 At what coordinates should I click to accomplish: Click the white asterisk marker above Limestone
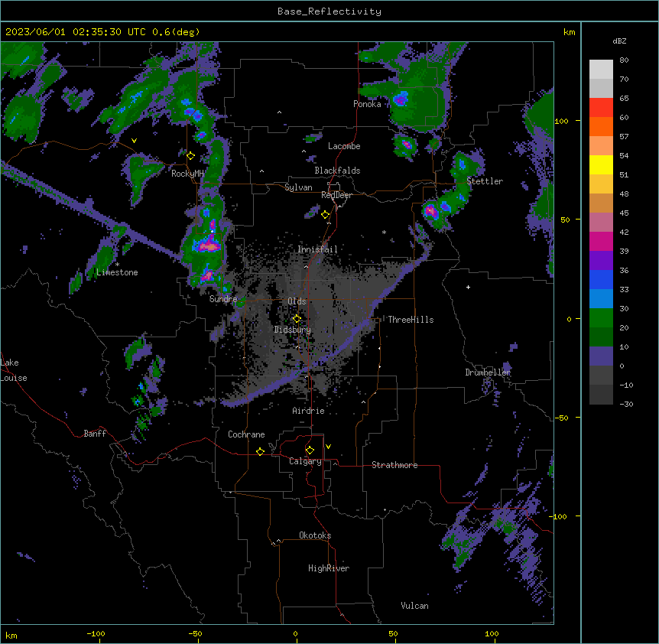pyautogui.click(x=117, y=265)
